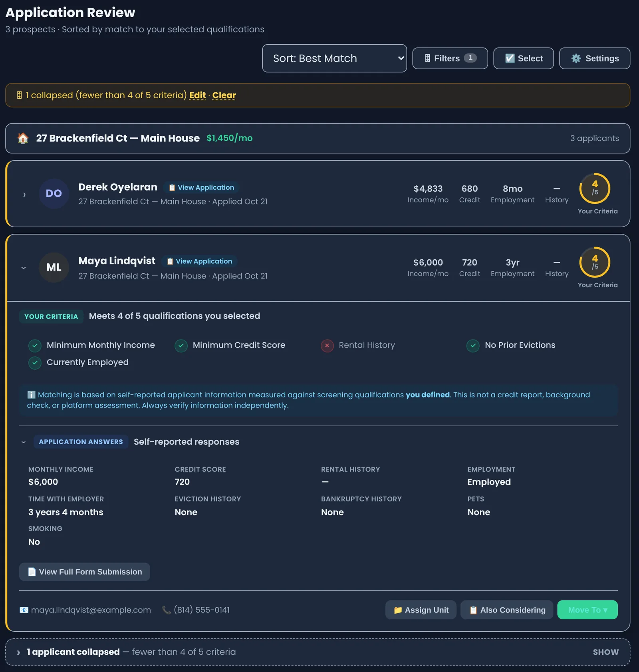Clear the collapsed criteria filter
The height and width of the screenshot is (672, 639).
pos(224,95)
